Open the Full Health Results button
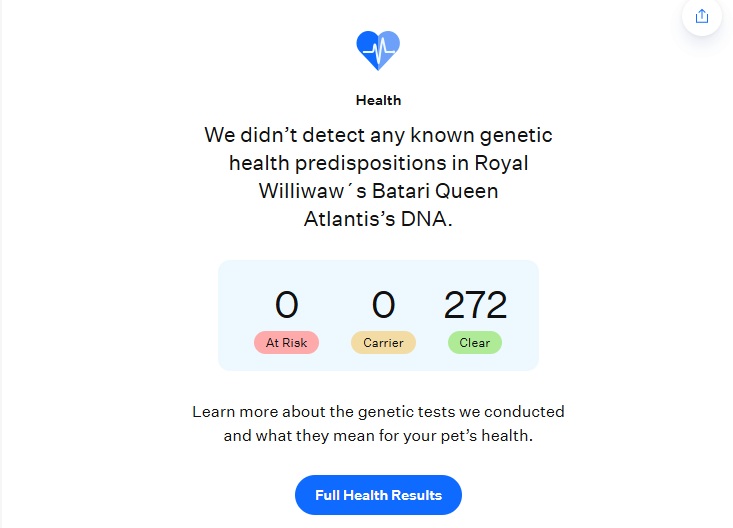Viewport: 733px width, 528px height. [378, 495]
